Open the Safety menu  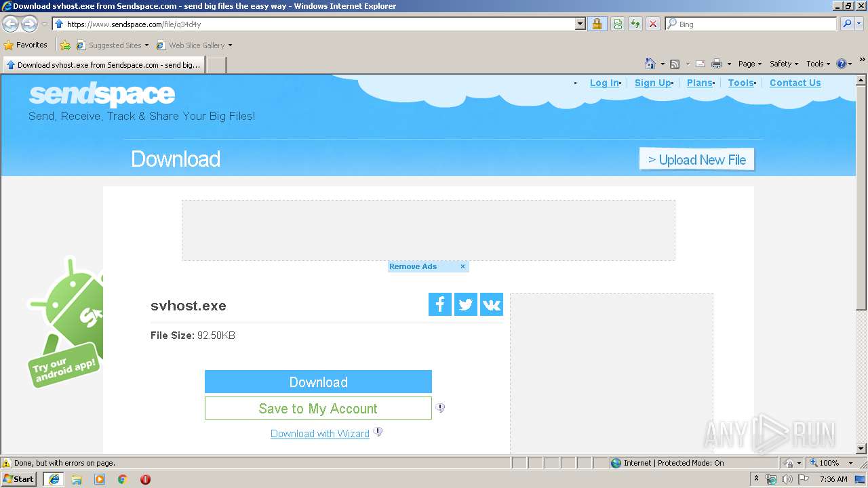784,64
